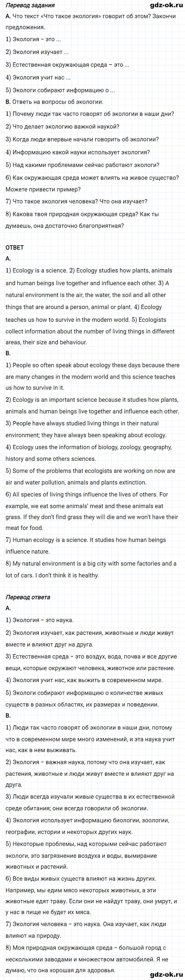Click the text 'Экологи собирают информацию о ...'
The width and height of the screenshot is (185, 980).
click(60, 90)
